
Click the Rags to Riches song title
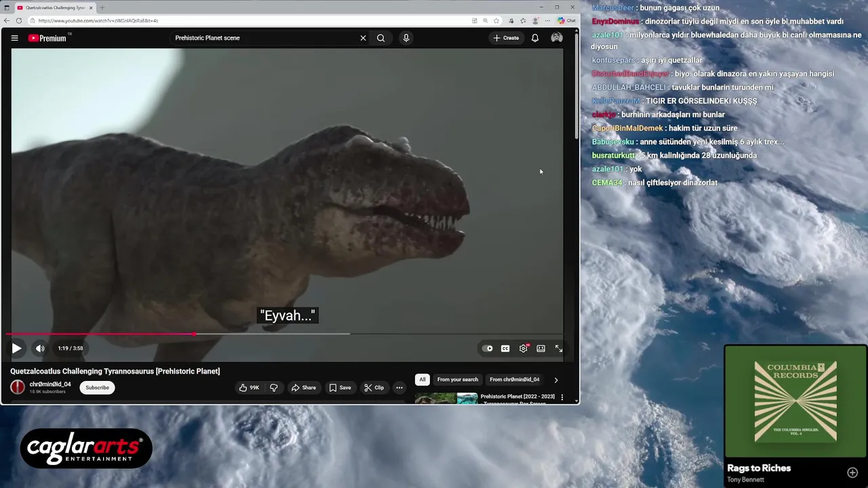click(x=759, y=468)
